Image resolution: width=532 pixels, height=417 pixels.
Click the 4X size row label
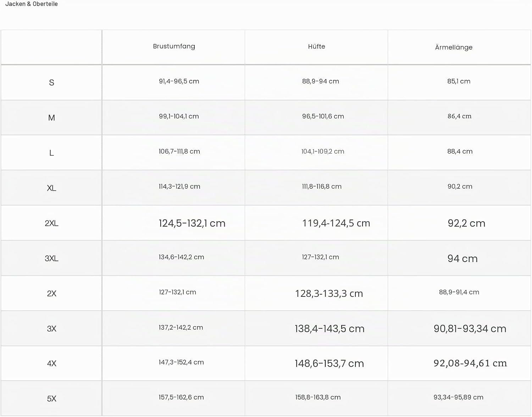pyautogui.click(x=51, y=363)
